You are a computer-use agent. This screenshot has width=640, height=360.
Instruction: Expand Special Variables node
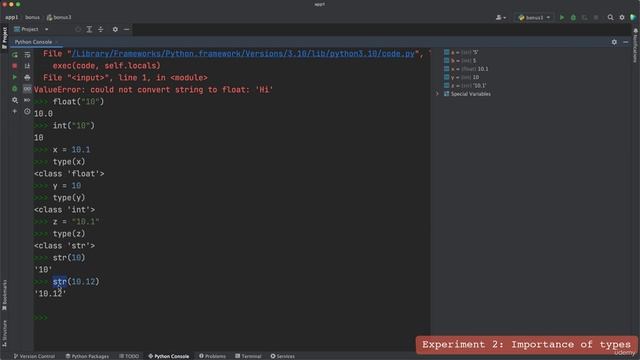tap(438, 94)
